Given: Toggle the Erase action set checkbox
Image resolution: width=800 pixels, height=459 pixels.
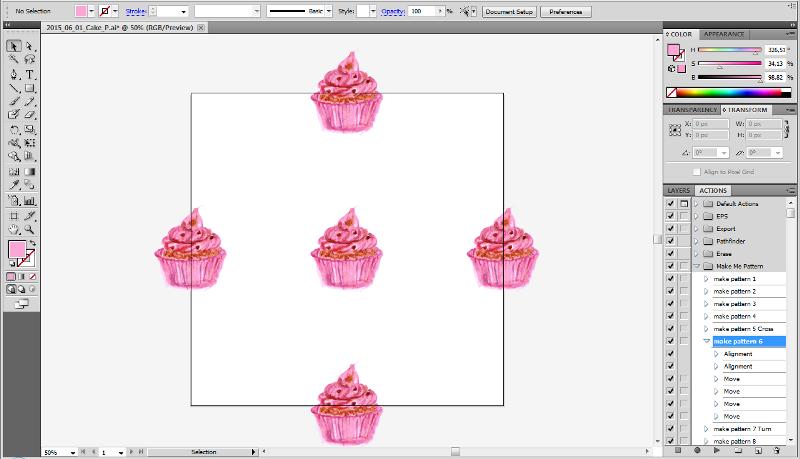Looking at the screenshot, I should point(670,253).
